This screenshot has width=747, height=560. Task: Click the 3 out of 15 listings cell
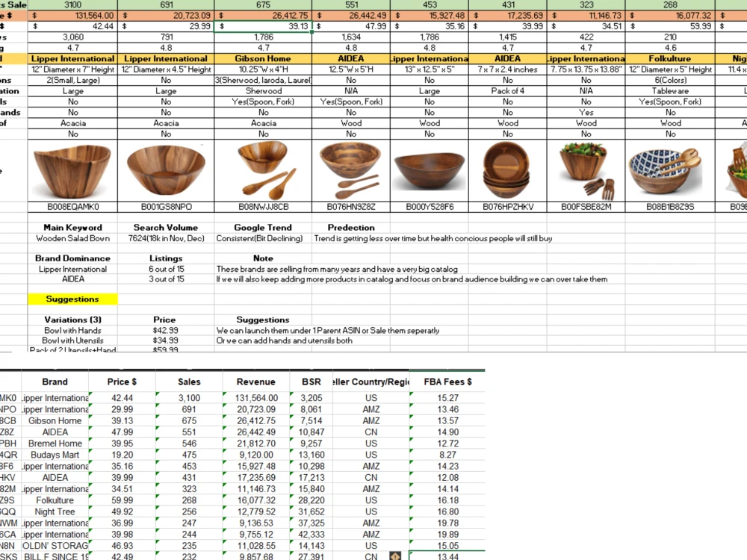[x=166, y=279]
